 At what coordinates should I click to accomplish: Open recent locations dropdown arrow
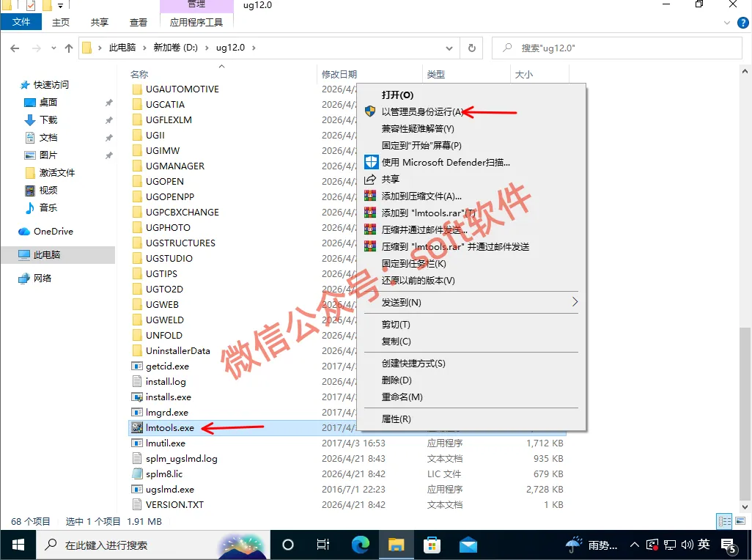[x=54, y=48]
